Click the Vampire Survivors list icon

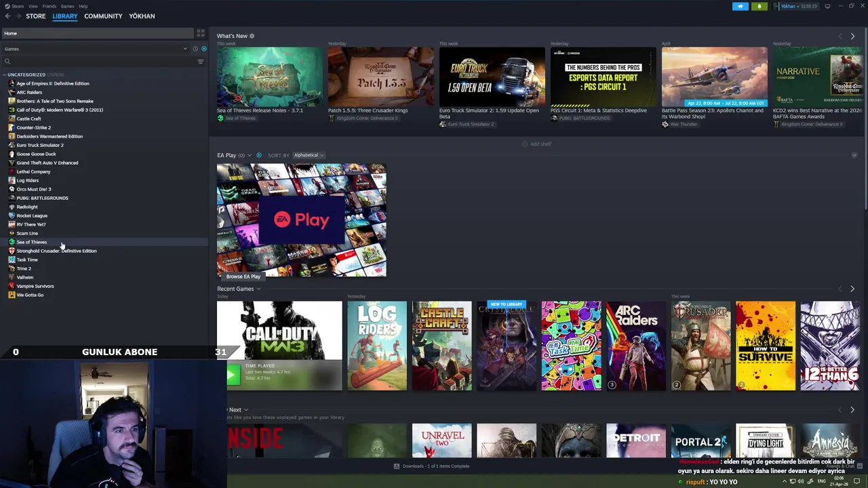tap(12, 286)
